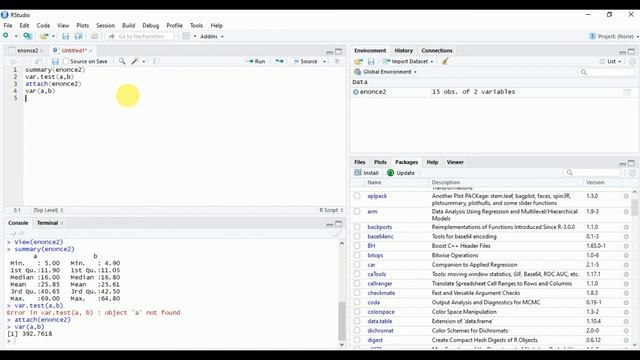Tick the base64enc package checkbox
The width and height of the screenshot is (640, 360).
[x=357, y=236]
